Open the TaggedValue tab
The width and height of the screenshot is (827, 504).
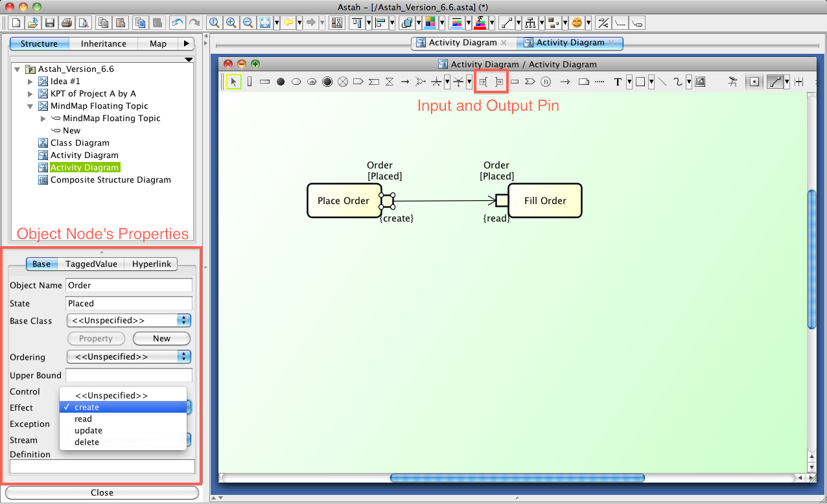click(91, 264)
